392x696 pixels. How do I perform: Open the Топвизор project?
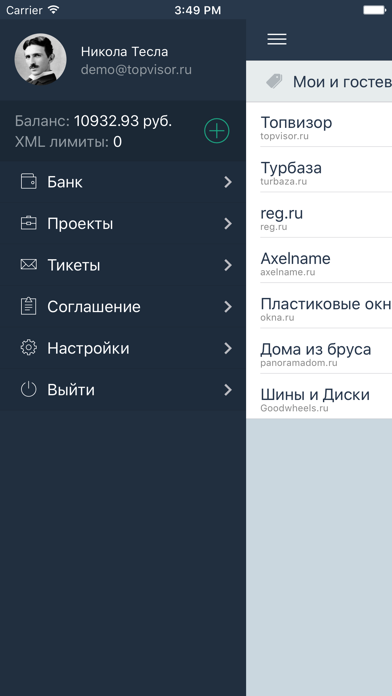tap(319, 125)
